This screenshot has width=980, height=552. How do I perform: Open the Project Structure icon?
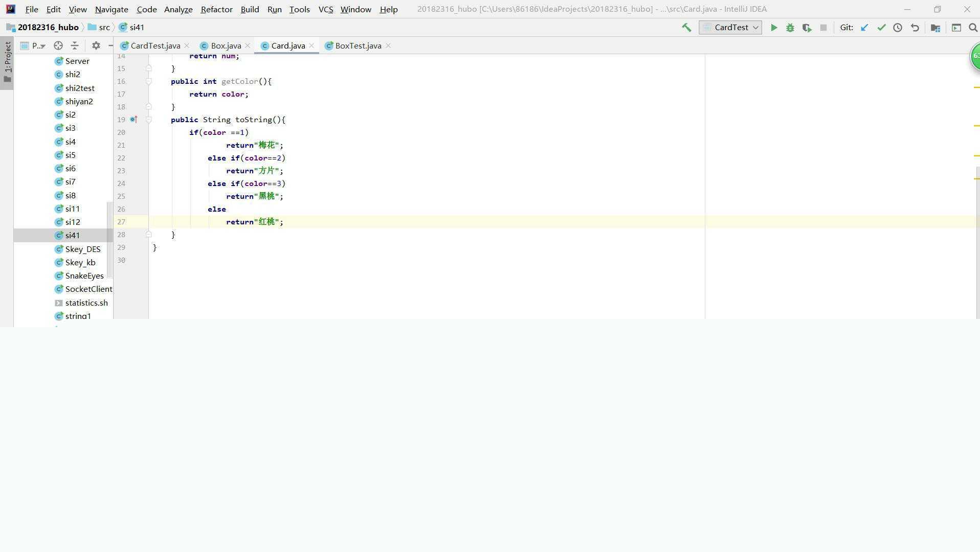pyautogui.click(x=936, y=28)
